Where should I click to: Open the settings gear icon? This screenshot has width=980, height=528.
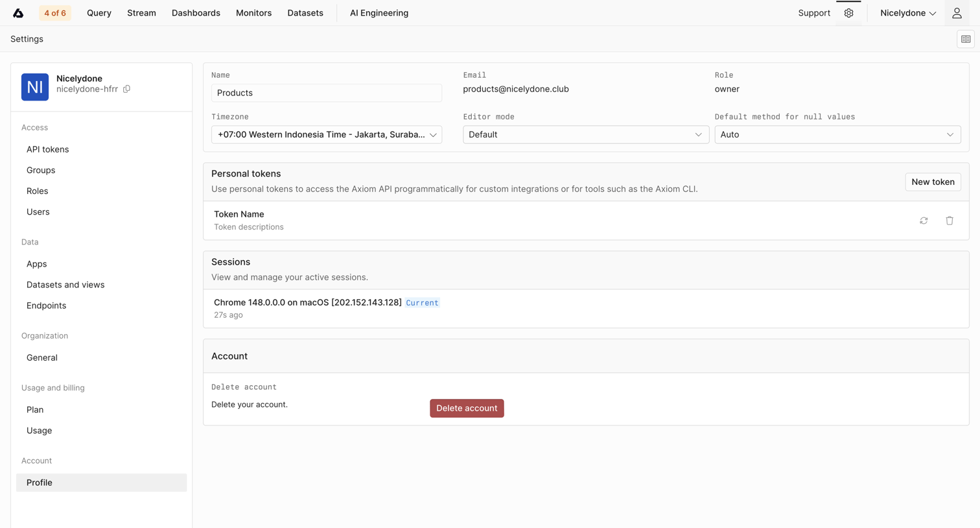(848, 13)
